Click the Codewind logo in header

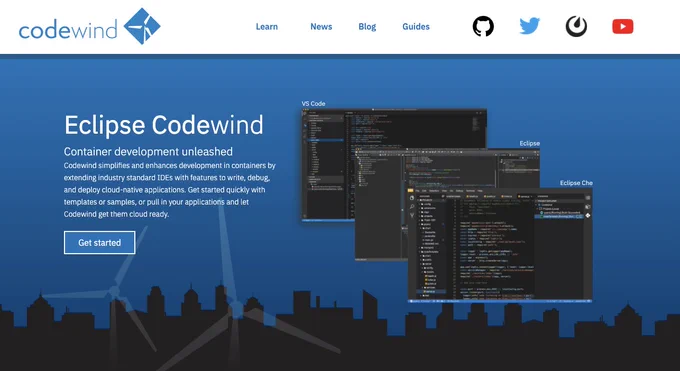pos(90,26)
